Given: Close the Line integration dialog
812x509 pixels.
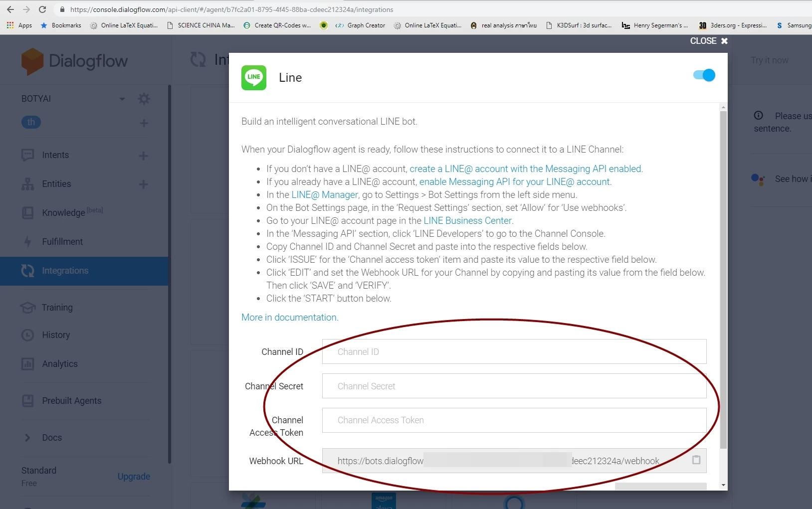Looking at the screenshot, I should pos(709,41).
